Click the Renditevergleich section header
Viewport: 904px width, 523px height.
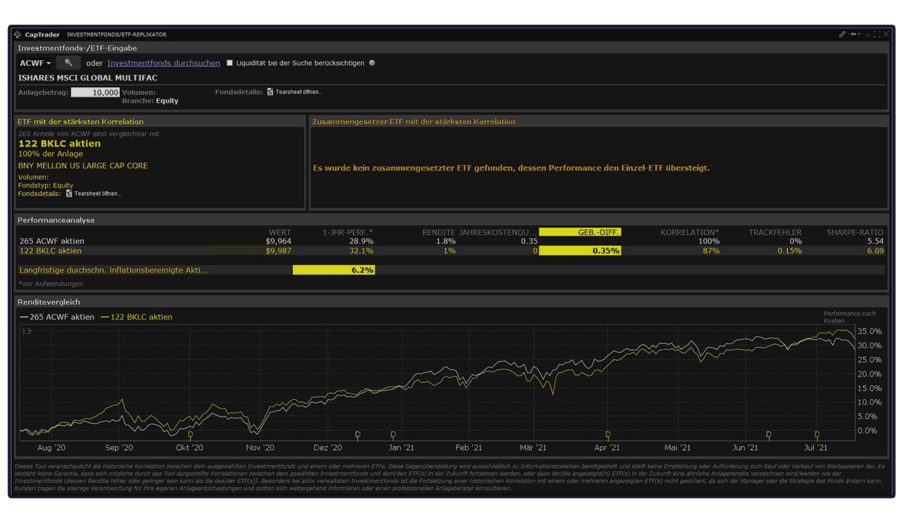pyautogui.click(x=48, y=302)
